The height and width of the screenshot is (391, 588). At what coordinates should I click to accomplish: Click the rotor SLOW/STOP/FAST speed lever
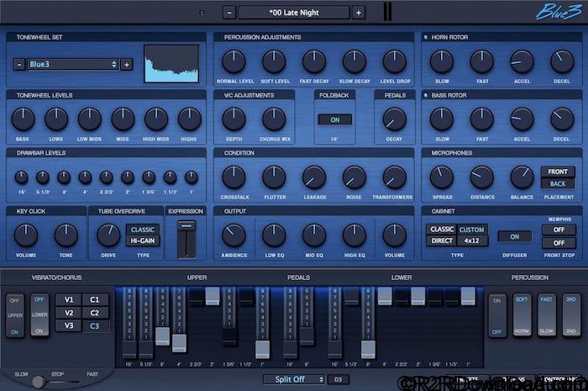coord(39,382)
